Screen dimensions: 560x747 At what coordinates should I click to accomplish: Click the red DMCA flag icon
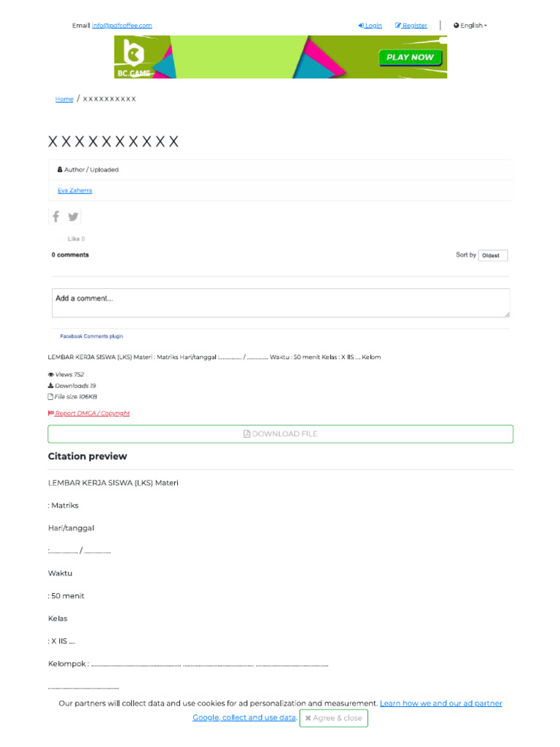pyautogui.click(x=50, y=413)
